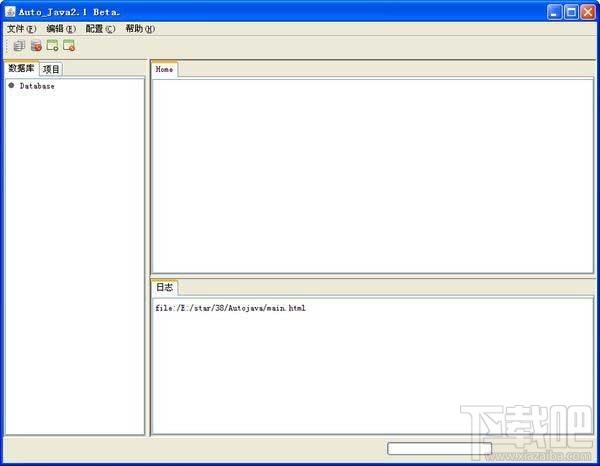Open the 文件(F) menu
Screen dimensions: 600x466
tap(22, 29)
